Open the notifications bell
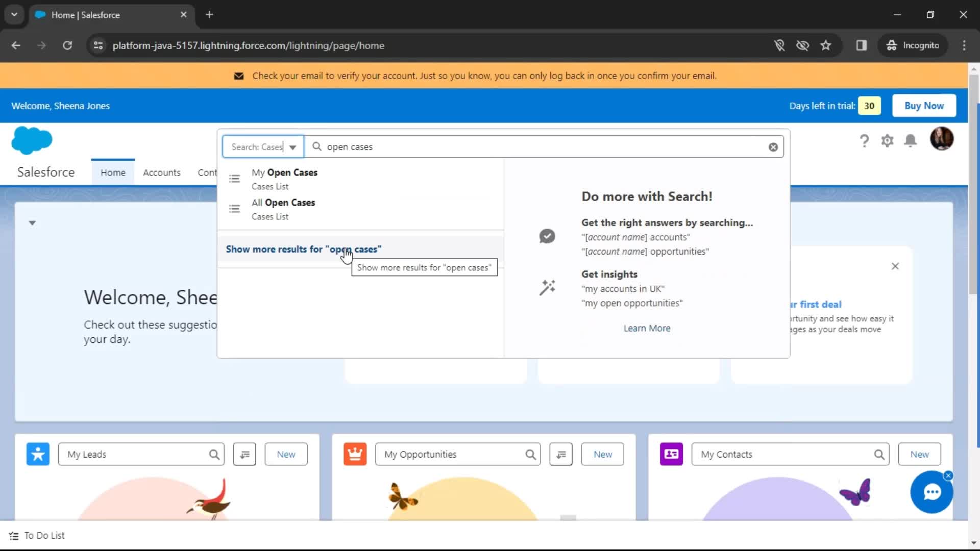 point(911,141)
